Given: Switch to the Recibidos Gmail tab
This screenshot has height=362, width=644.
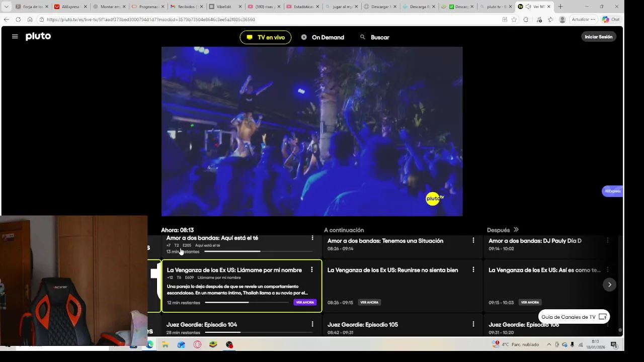Looking at the screenshot, I should coord(186,7).
